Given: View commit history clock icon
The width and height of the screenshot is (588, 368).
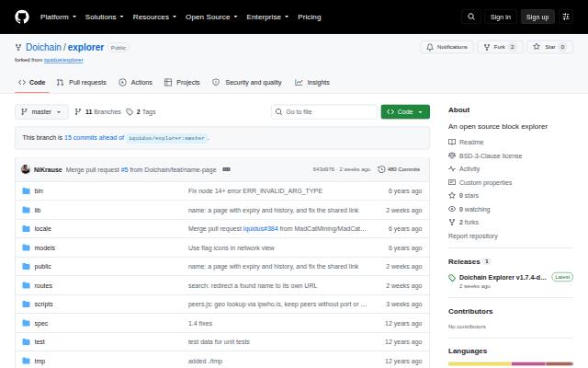Looking at the screenshot, I should (x=381, y=169).
